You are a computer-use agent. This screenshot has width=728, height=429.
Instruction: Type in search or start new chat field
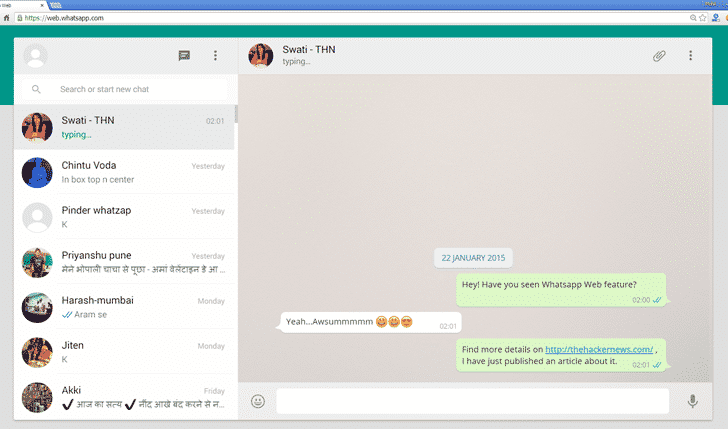130,89
